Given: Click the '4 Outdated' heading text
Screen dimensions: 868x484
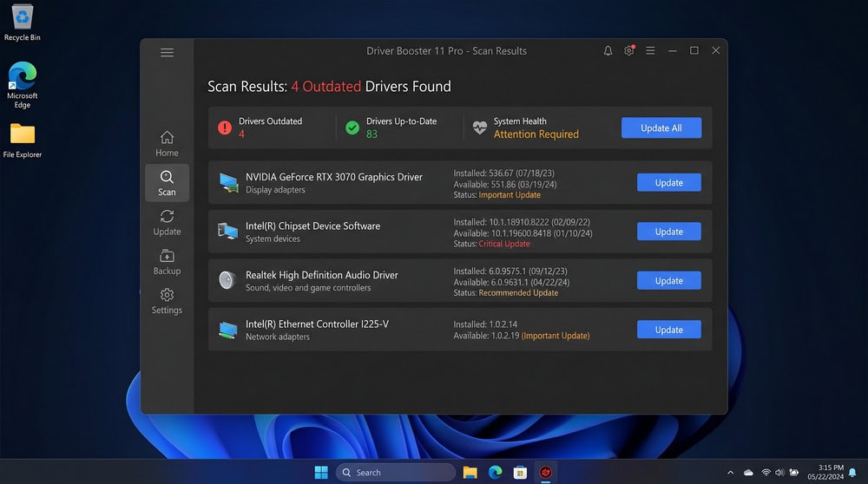Looking at the screenshot, I should click(x=326, y=87).
